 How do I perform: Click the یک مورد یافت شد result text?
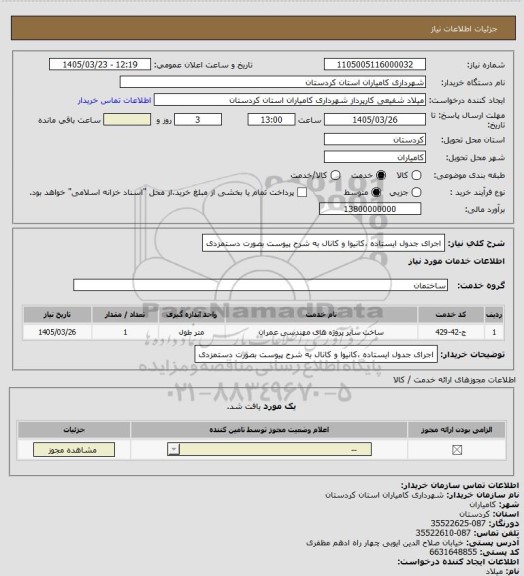(x=261, y=406)
